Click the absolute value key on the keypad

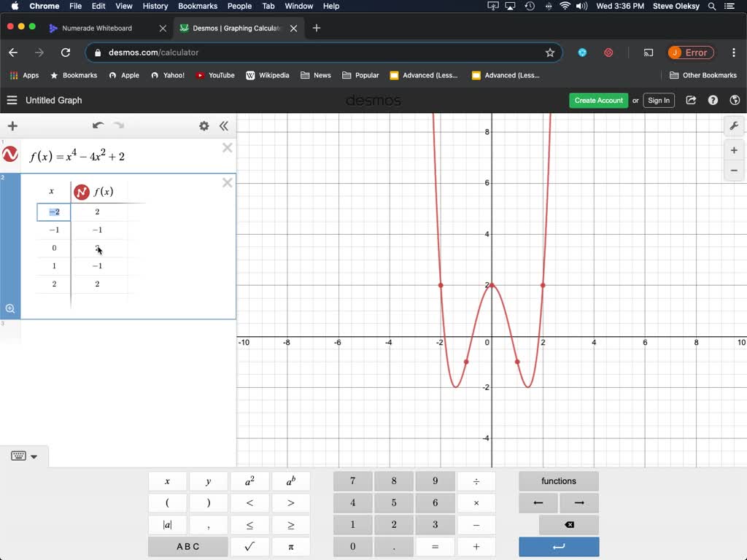click(167, 524)
